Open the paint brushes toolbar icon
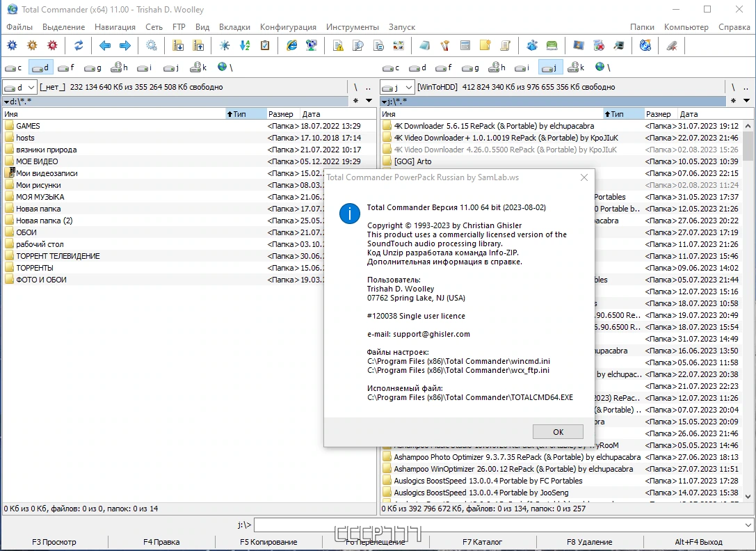756x551 pixels. point(444,46)
